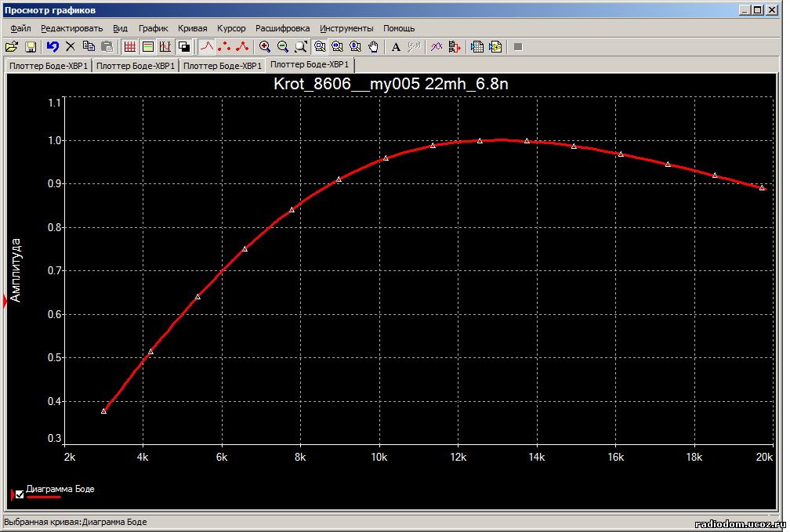Click the 10k frequency axis value

(x=379, y=457)
